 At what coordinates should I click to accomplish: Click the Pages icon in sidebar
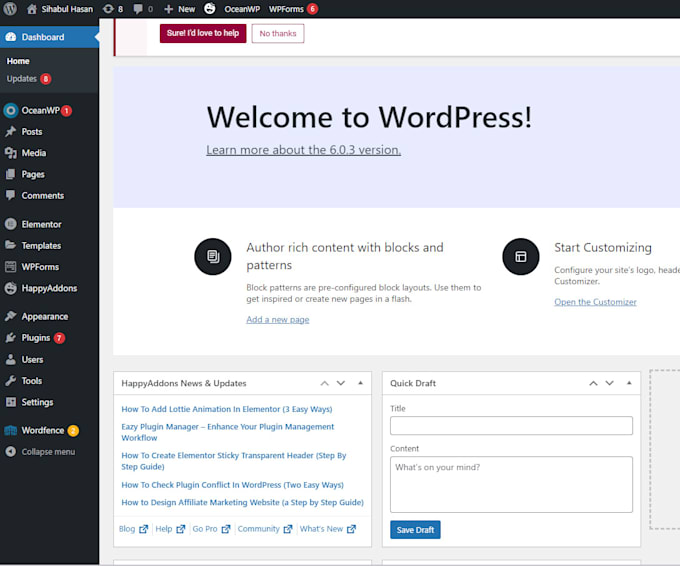coord(11,174)
